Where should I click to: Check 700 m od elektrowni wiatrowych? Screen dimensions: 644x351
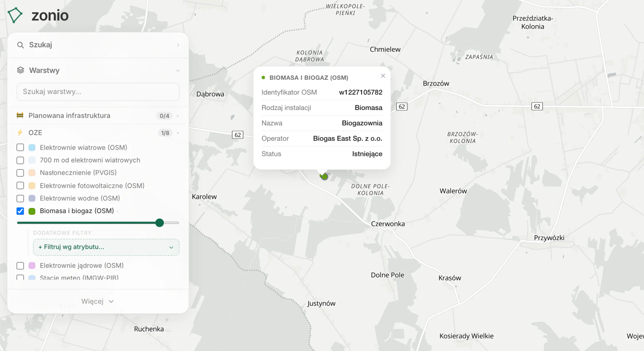click(20, 160)
